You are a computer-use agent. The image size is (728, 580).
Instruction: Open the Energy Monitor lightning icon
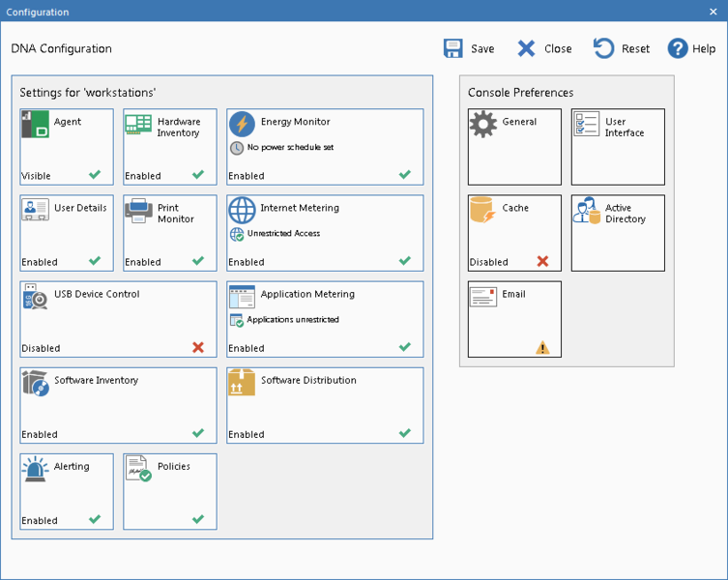[x=242, y=125]
